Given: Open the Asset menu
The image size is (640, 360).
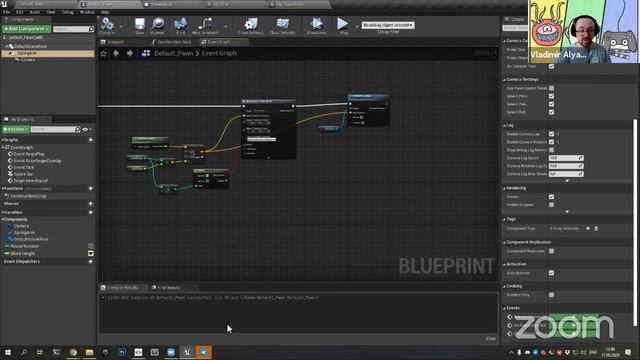Looking at the screenshot, I should [35, 12].
